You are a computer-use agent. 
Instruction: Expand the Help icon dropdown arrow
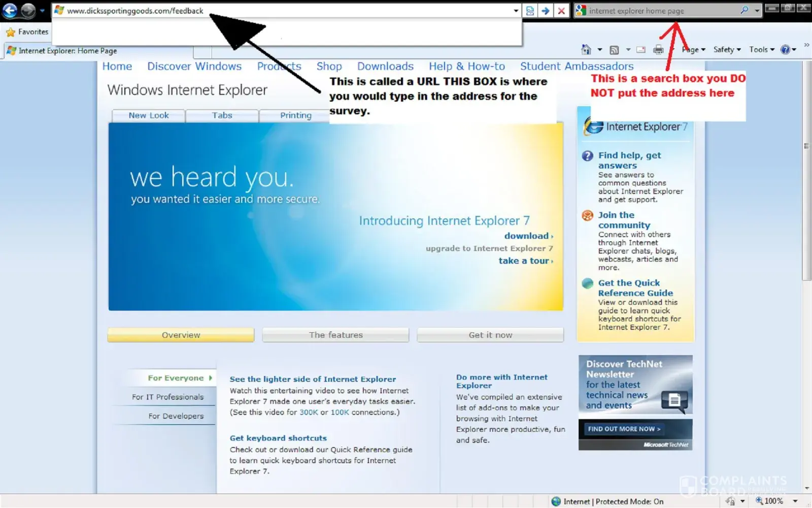click(794, 50)
